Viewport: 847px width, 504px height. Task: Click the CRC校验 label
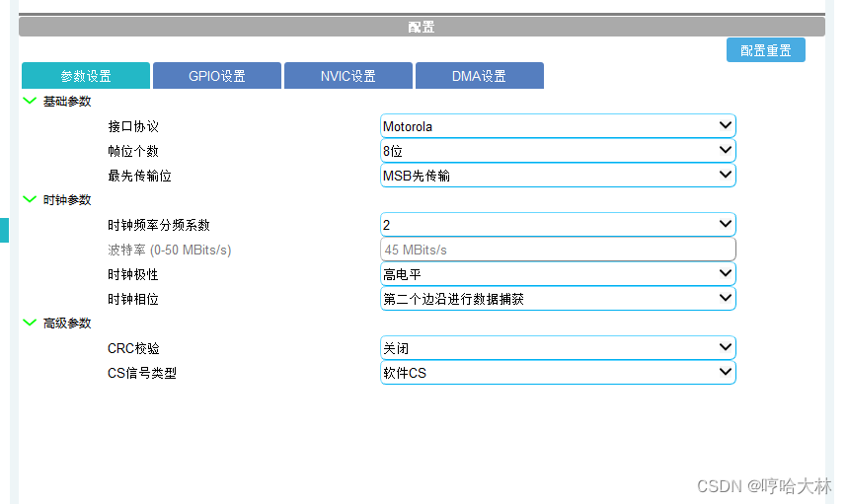tap(133, 348)
